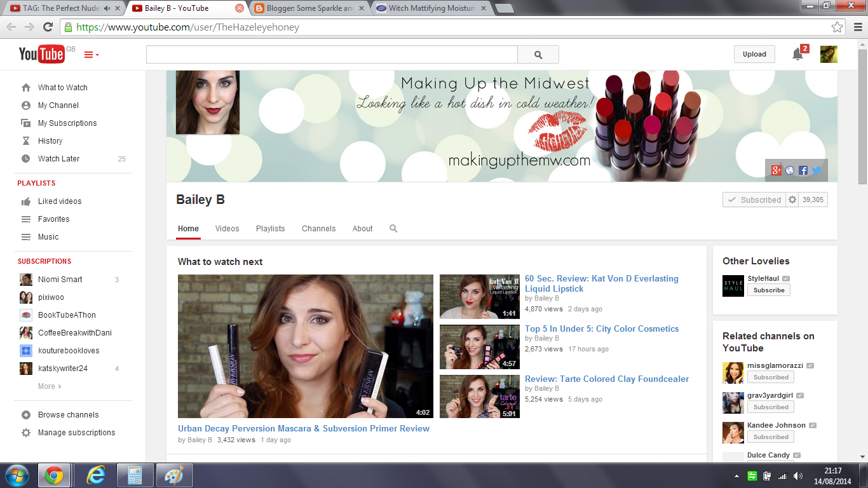Switch to the Playlists tab
The width and height of the screenshot is (868, 488).
point(270,229)
